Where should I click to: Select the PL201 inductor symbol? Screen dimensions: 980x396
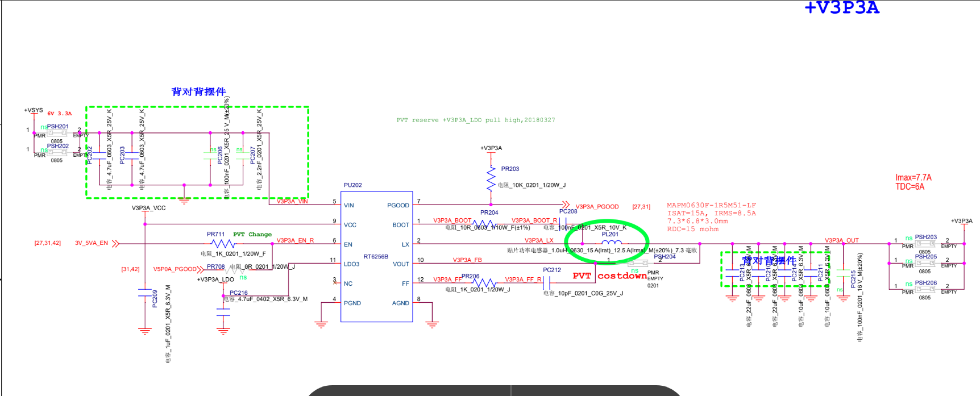(x=611, y=243)
